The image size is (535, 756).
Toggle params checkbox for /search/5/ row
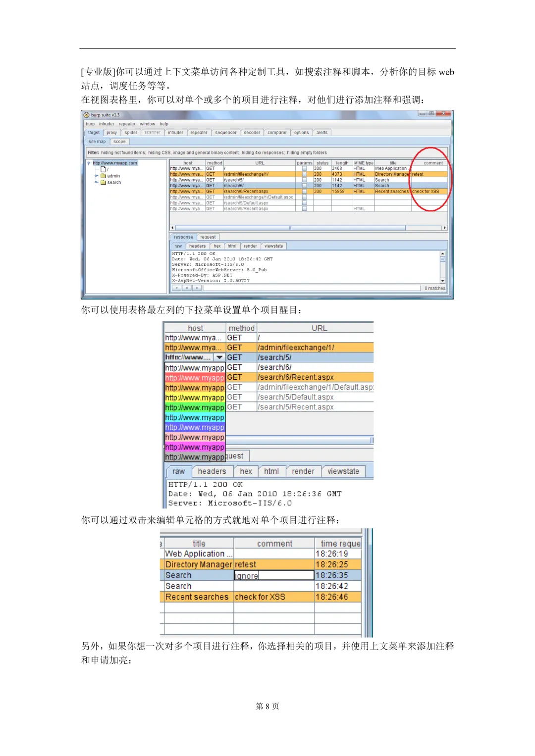point(304,180)
